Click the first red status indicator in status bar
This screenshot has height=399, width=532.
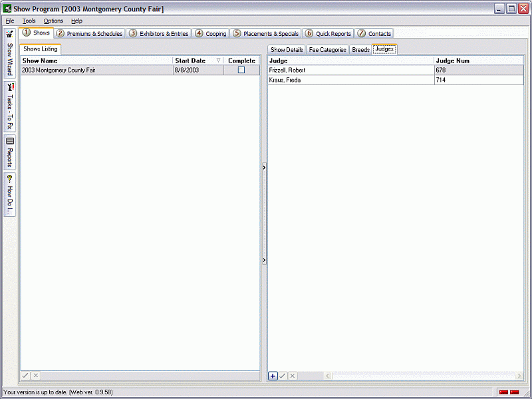pyautogui.click(x=503, y=392)
